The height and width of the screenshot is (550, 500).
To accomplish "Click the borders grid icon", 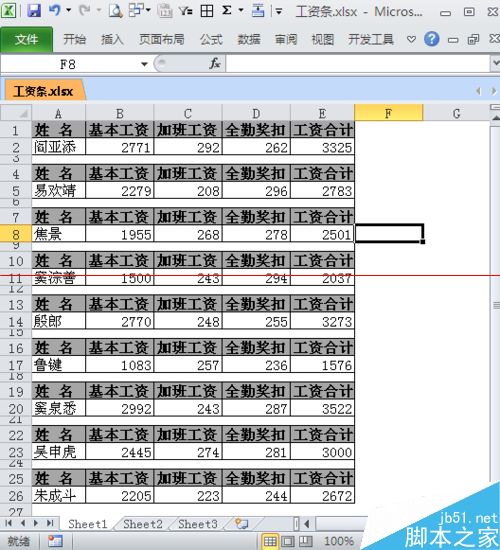I will (x=207, y=11).
